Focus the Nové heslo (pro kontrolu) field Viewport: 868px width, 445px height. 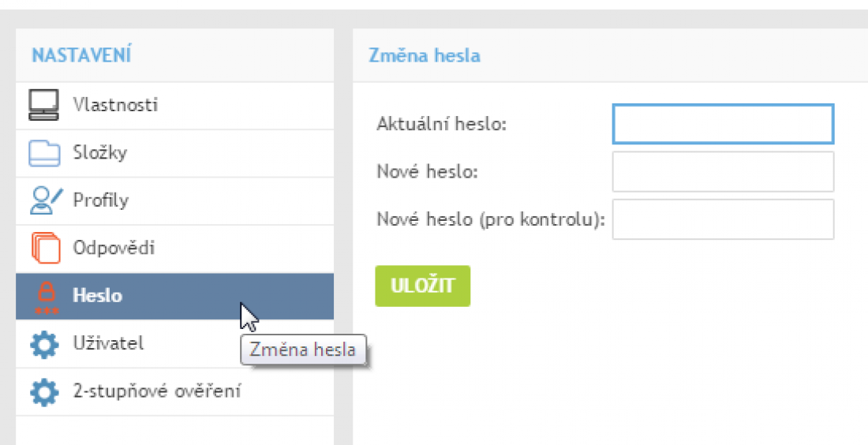point(722,219)
